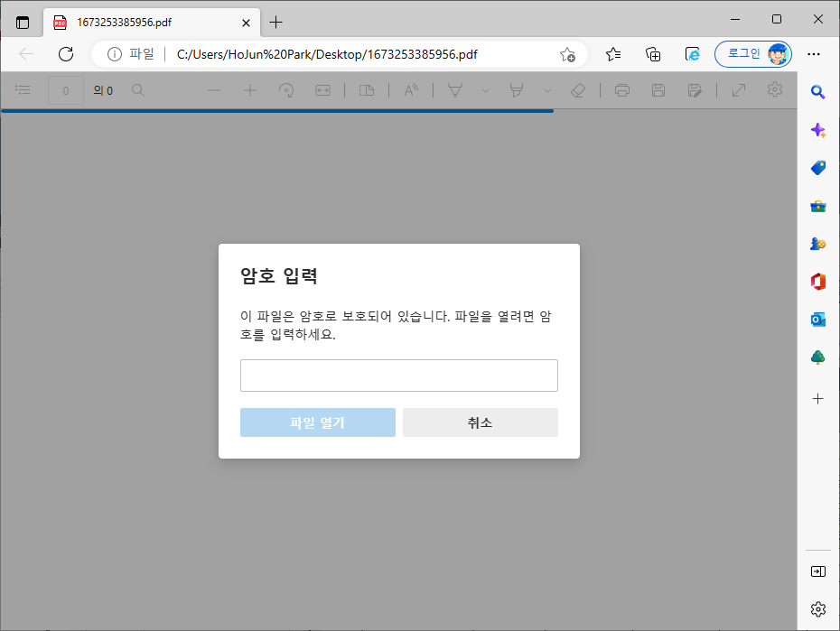Viewport: 840px width, 631px height.
Task: Open the sidebar Discover sparkle icon
Action: (x=818, y=130)
